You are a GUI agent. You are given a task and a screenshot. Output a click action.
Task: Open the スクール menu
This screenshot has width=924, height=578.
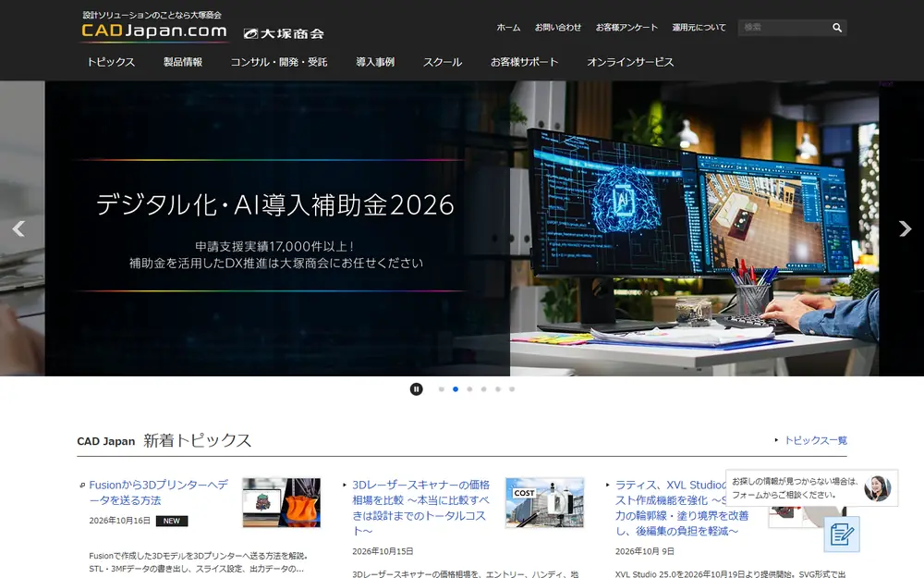(443, 62)
